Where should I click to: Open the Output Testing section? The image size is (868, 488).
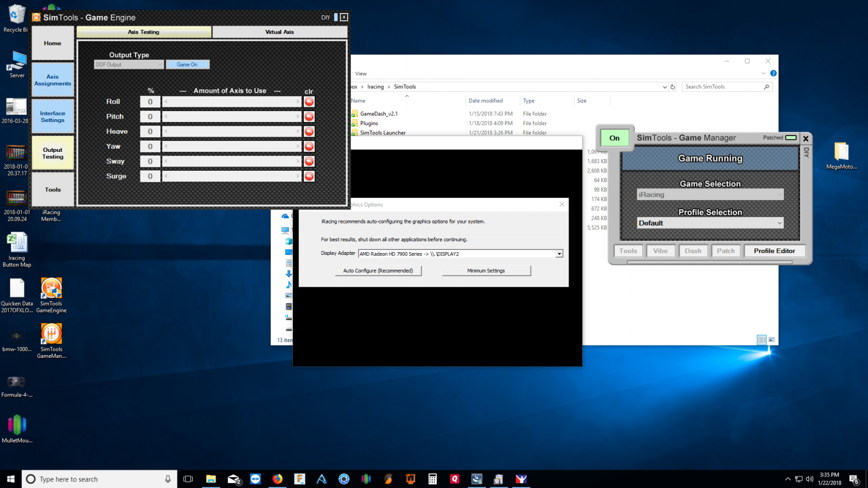[53, 153]
